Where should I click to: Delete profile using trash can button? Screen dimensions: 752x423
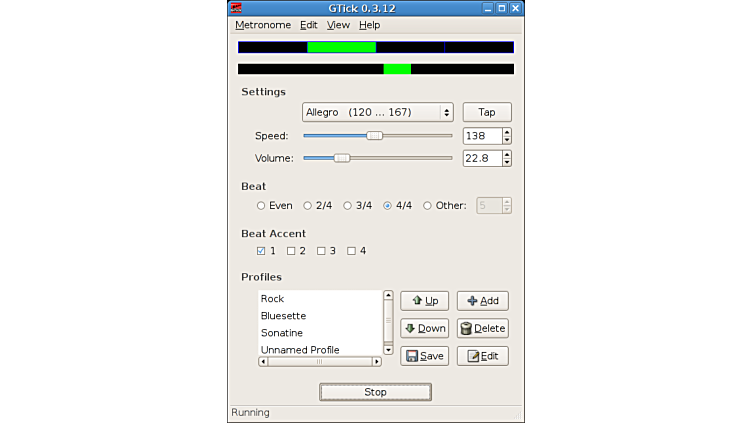[482, 328]
